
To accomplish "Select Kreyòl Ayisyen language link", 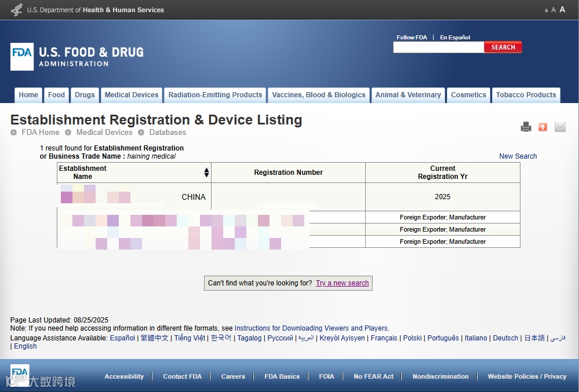I will (x=342, y=338).
